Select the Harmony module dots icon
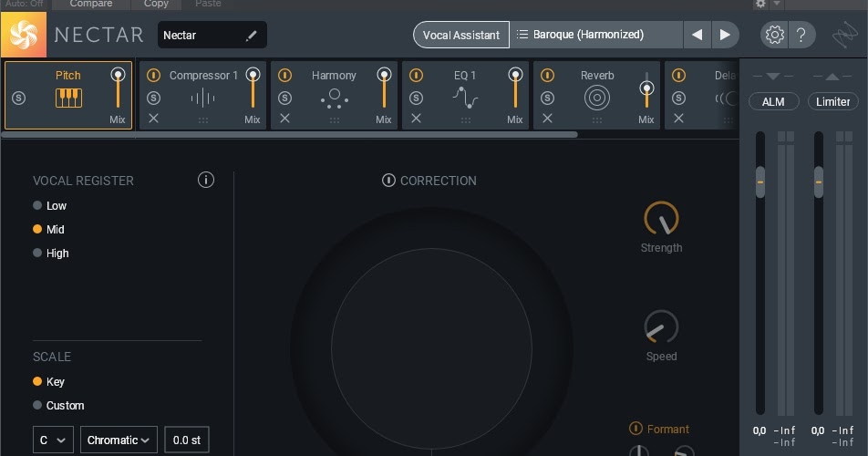 point(335,98)
